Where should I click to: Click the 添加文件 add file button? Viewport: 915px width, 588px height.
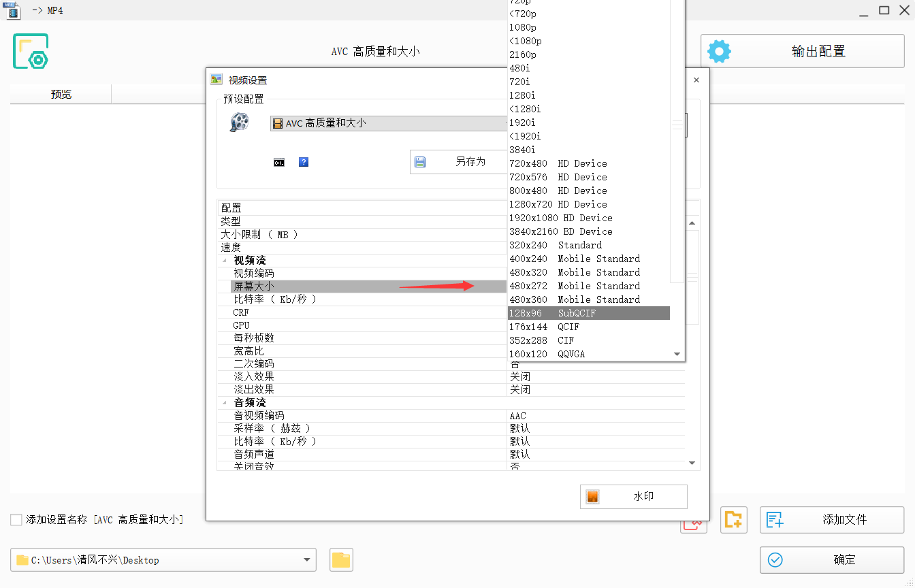click(x=832, y=520)
